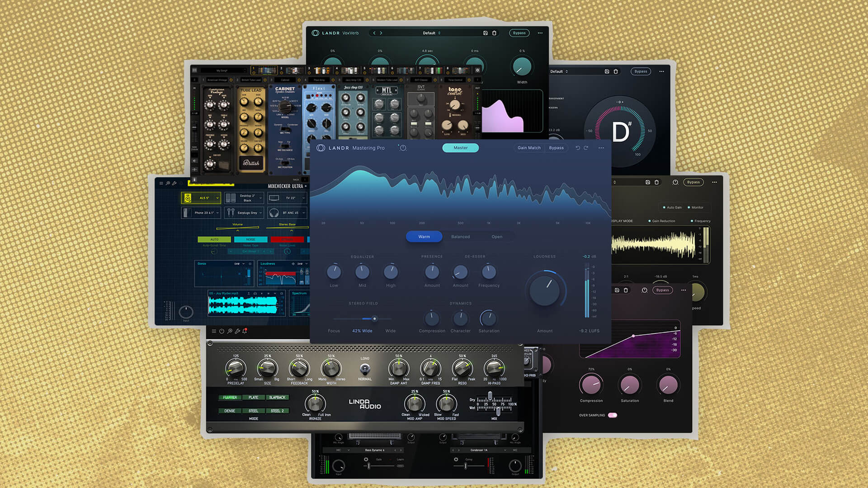Open the ALS 5" speaker dropdown in MixChecker

pos(201,198)
